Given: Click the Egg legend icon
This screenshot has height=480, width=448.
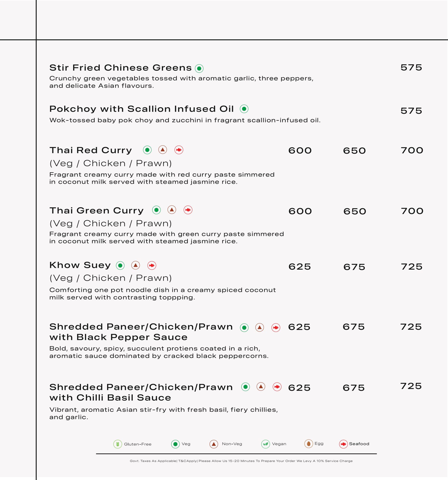Looking at the screenshot, I should coord(309,444).
